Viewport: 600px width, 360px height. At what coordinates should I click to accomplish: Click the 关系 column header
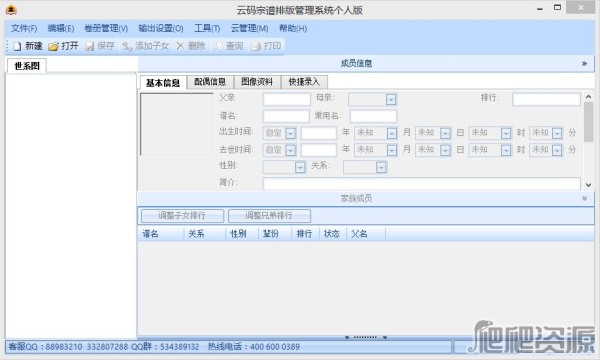tap(205, 234)
